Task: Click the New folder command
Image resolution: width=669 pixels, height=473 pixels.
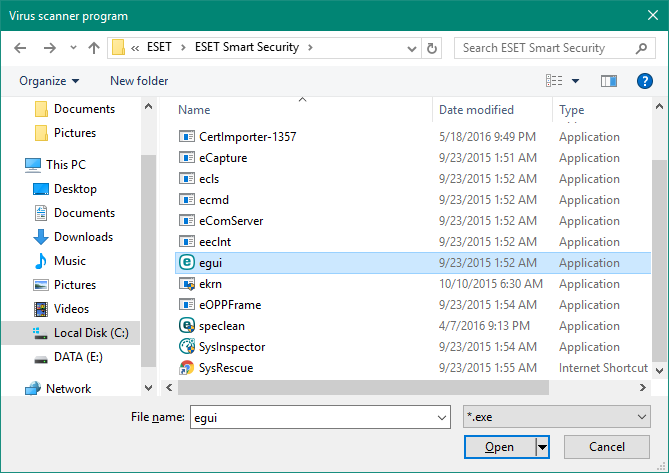Action: pyautogui.click(x=139, y=81)
